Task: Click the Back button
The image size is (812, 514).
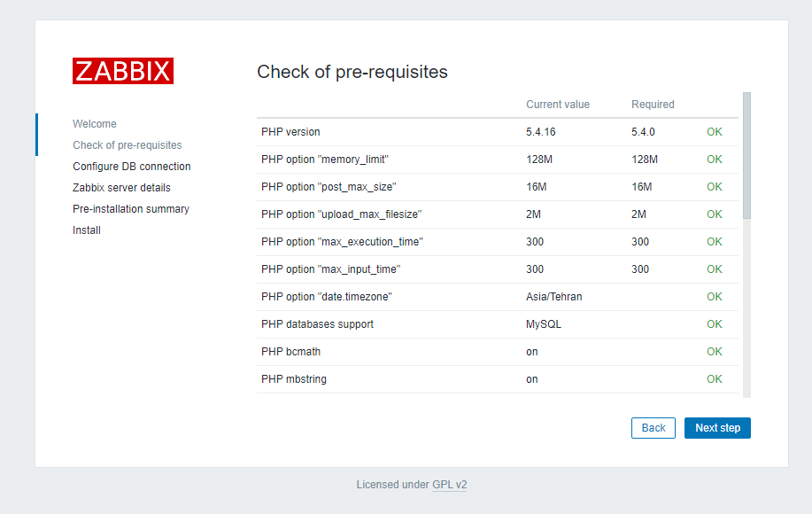Action: 653,428
